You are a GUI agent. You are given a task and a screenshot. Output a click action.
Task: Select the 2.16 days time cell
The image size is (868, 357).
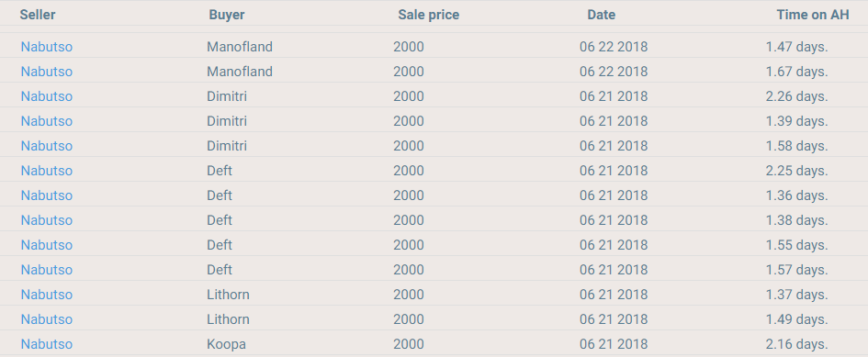point(796,344)
